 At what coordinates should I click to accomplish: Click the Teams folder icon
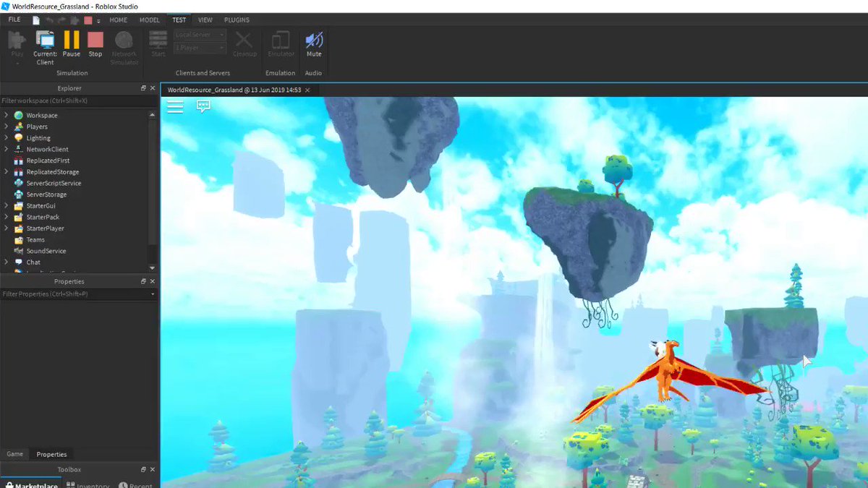19,240
